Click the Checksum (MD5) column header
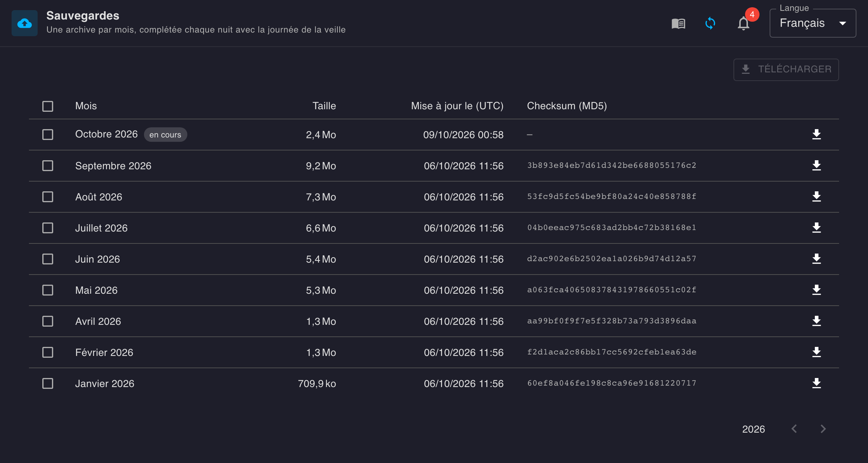Viewport: 868px width, 463px height. click(567, 106)
